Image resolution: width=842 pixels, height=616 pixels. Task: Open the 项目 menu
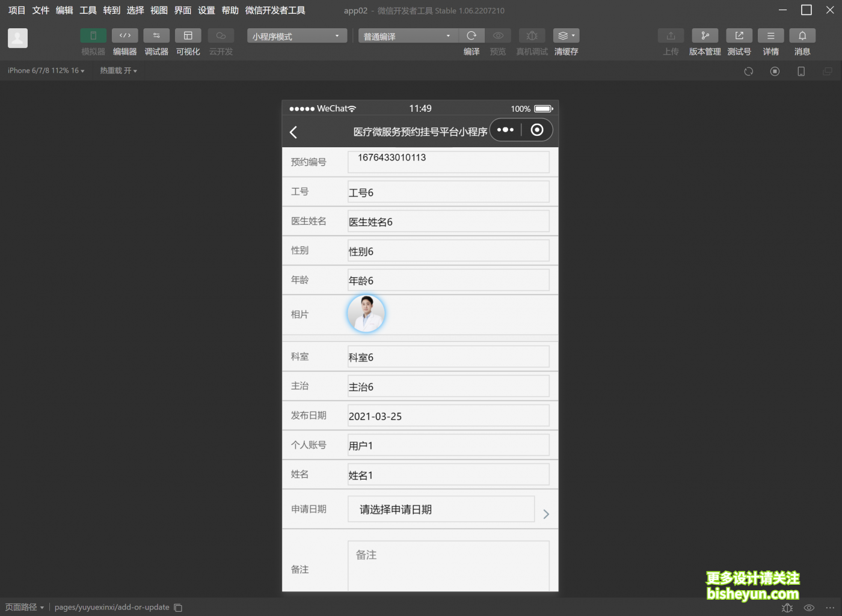coord(17,10)
